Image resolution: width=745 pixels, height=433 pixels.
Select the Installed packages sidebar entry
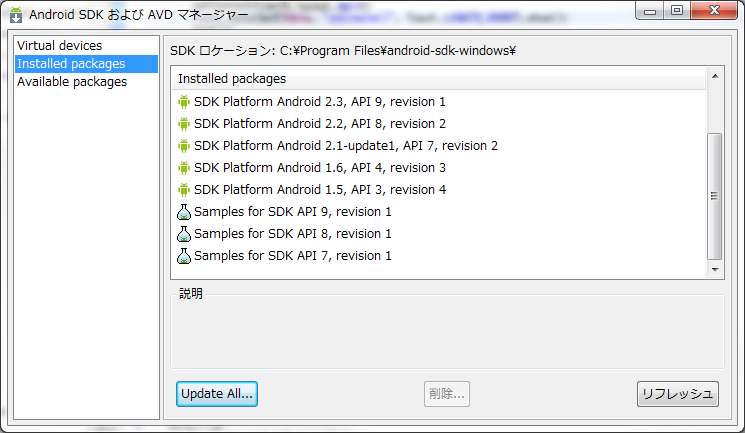[86, 64]
